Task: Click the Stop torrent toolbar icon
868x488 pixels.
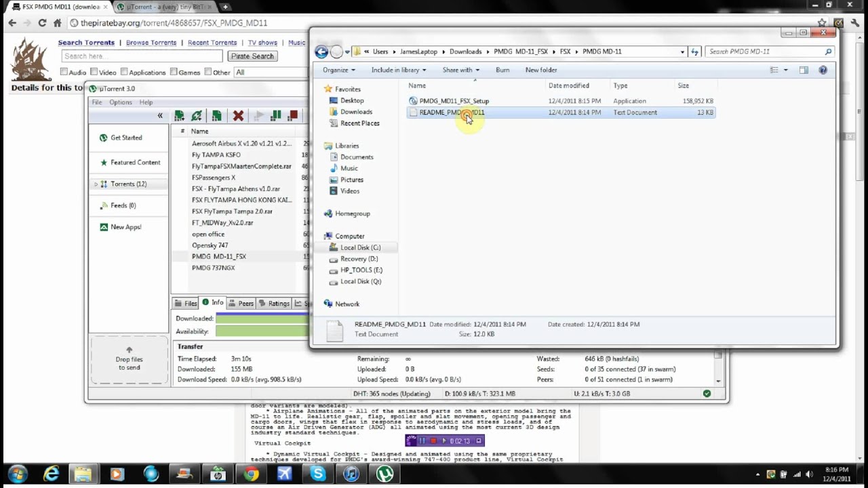Action: point(293,116)
